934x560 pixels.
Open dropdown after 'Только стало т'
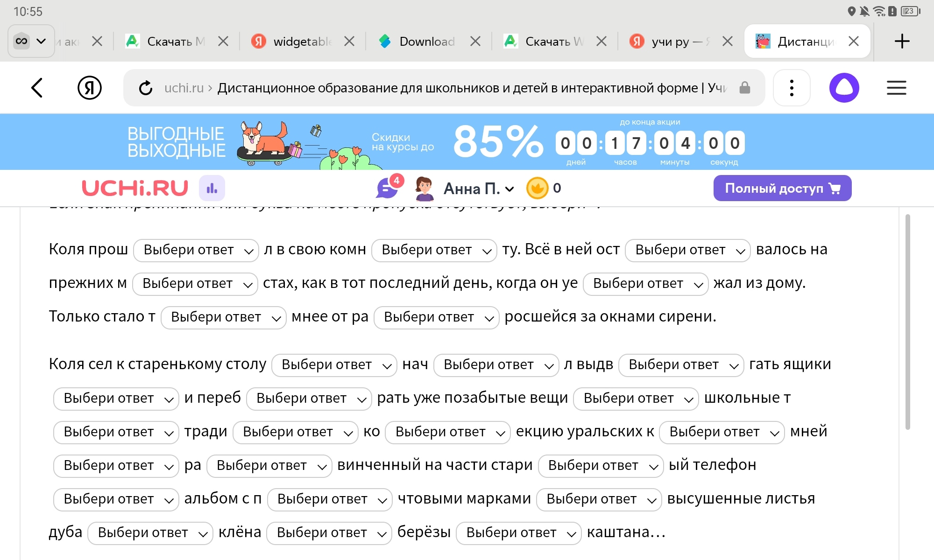pos(224,317)
